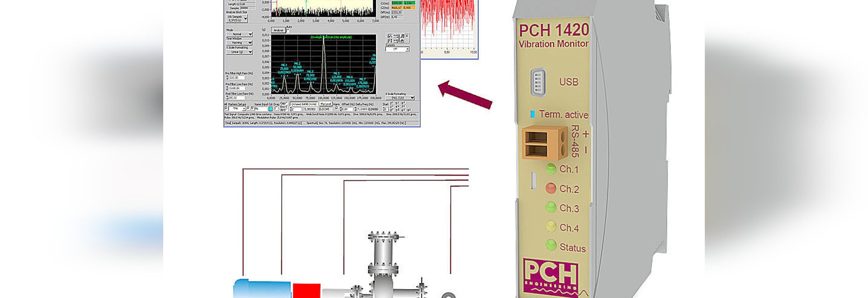
Task: Open the Time Window dropdown showing Hanning
Action: pyautogui.click(x=240, y=42)
